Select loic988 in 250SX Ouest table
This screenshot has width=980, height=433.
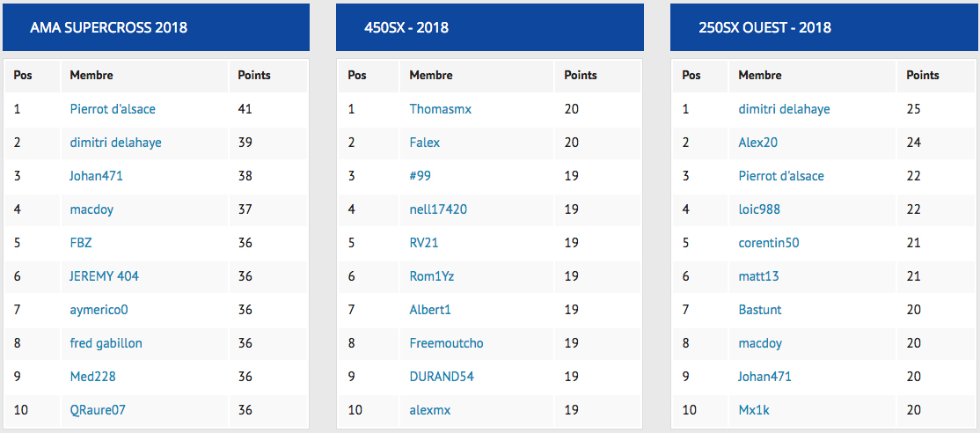759,209
